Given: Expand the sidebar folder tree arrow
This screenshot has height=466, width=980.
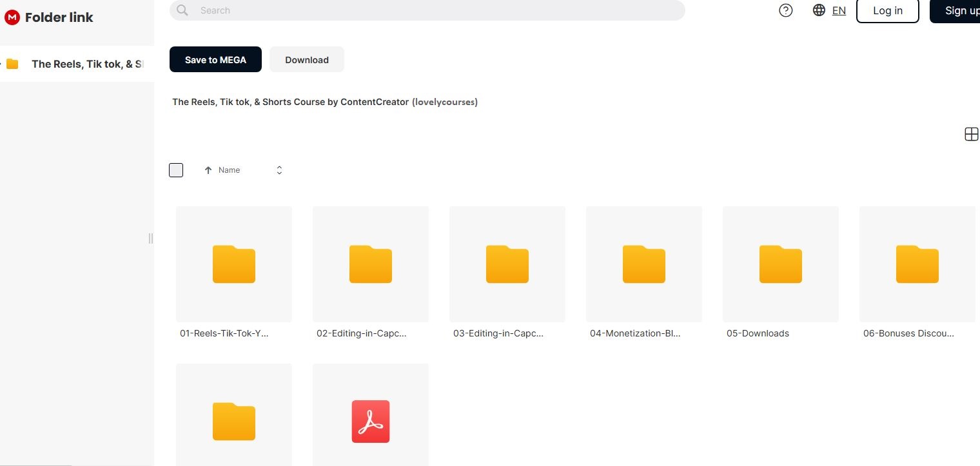Looking at the screenshot, I should point(2,64).
